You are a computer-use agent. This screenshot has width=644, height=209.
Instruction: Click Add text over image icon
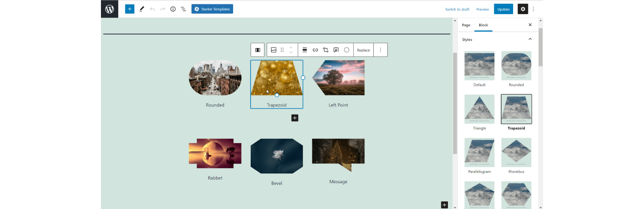tap(336, 50)
